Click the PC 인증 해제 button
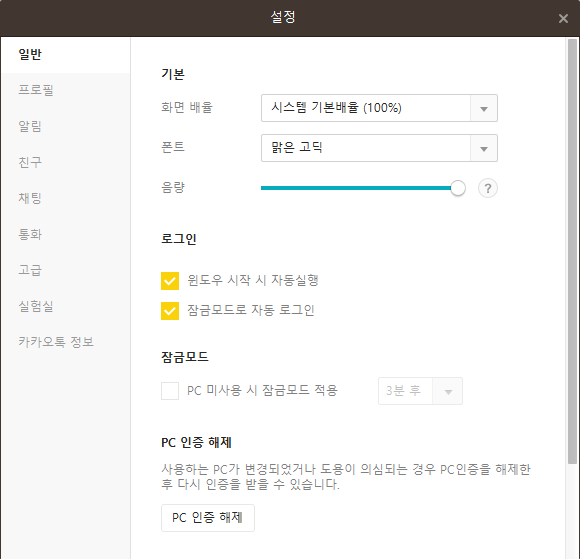 (208, 518)
